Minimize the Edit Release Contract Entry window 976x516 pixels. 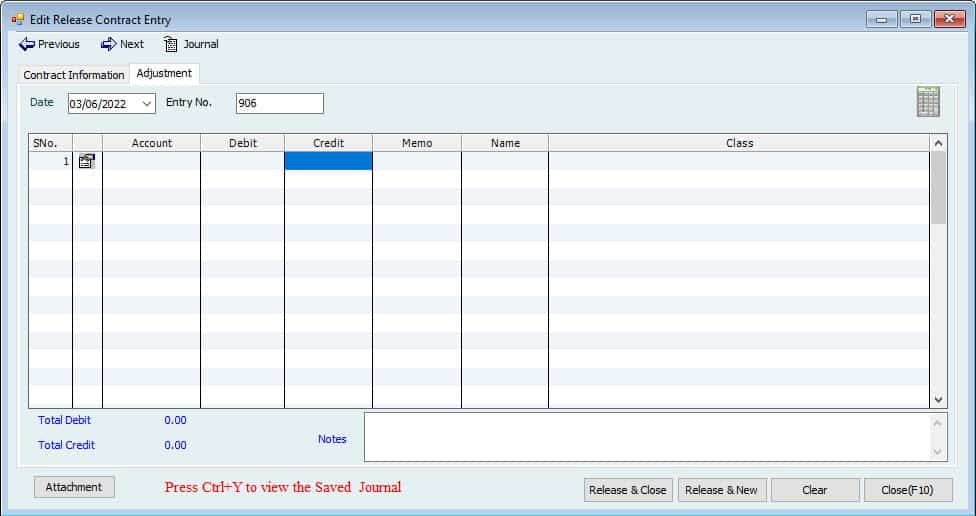coord(881,19)
